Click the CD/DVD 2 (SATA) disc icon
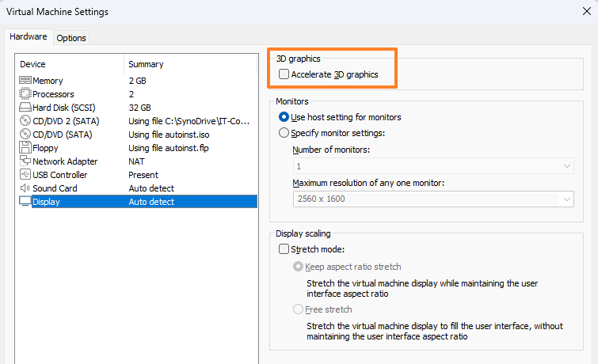 coord(25,121)
